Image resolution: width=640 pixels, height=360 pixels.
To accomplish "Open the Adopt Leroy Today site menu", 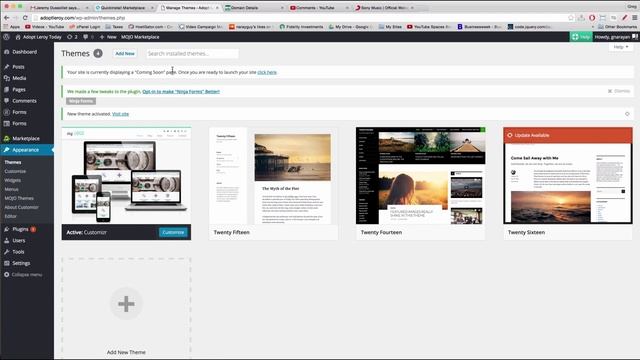I will pyautogui.click(x=38, y=37).
